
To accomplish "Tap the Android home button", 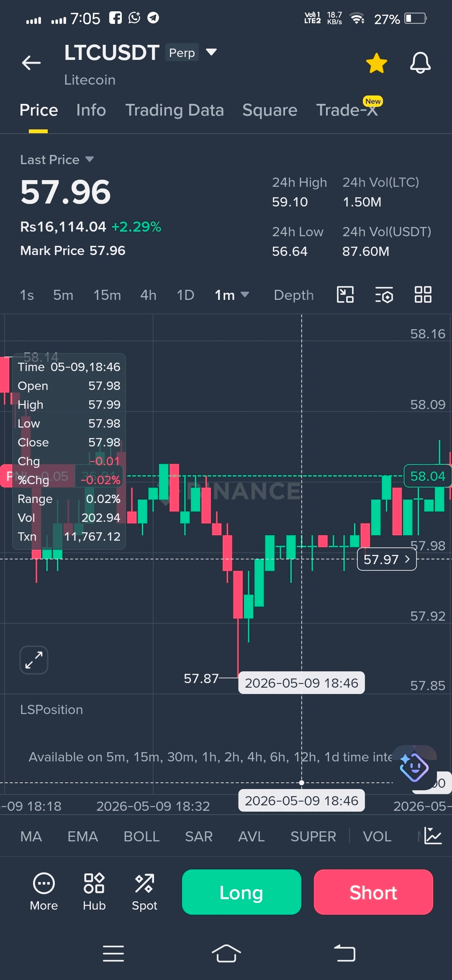I will tap(226, 954).
